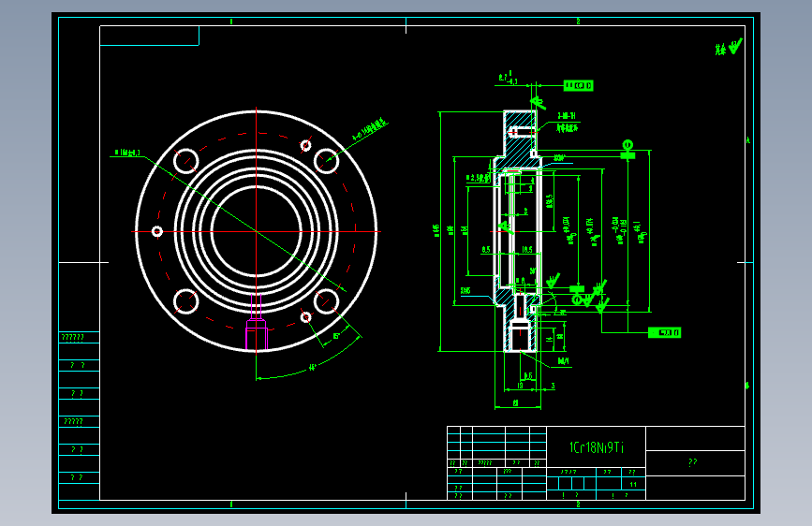Click the datum A flag above section view
Viewport: 812px width, 526px height.
coord(538,102)
